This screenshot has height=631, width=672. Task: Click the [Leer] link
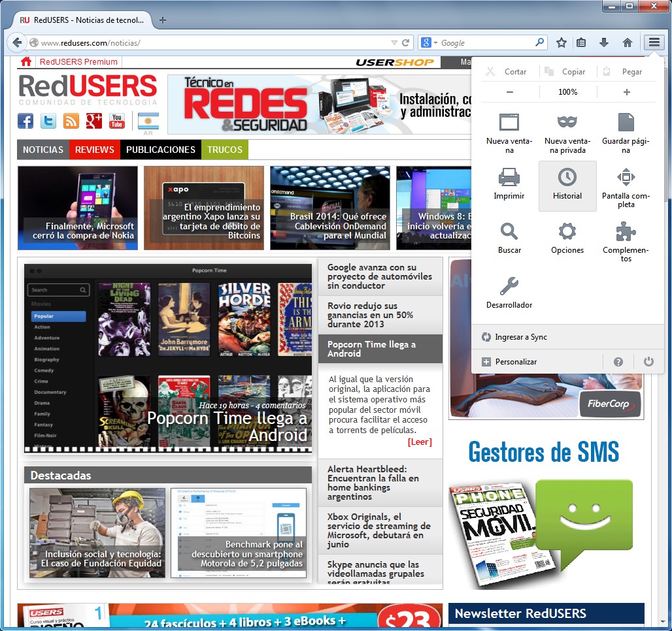(420, 442)
